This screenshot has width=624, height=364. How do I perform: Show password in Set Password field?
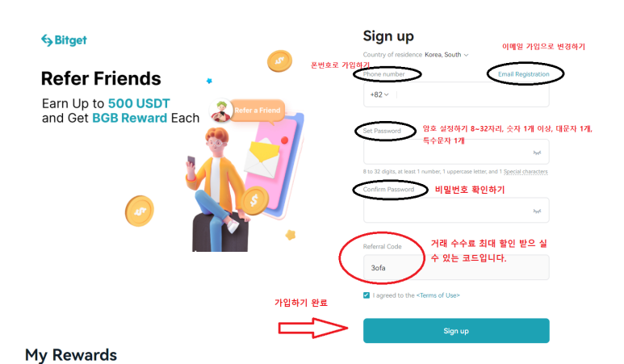point(537,153)
